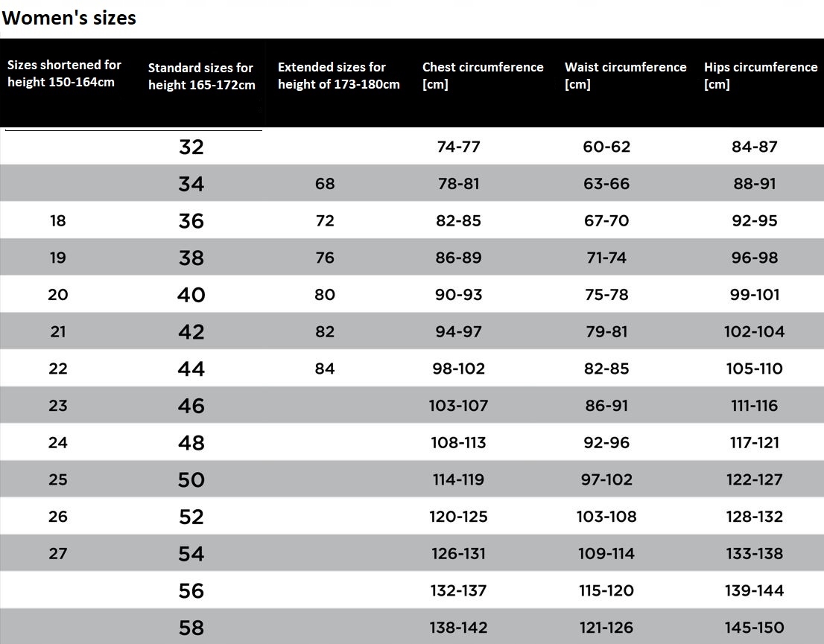Click the "Chest circumference [cm]" column header
The height and width of the screenshot is (644, 824).
(x=483, y=75)
